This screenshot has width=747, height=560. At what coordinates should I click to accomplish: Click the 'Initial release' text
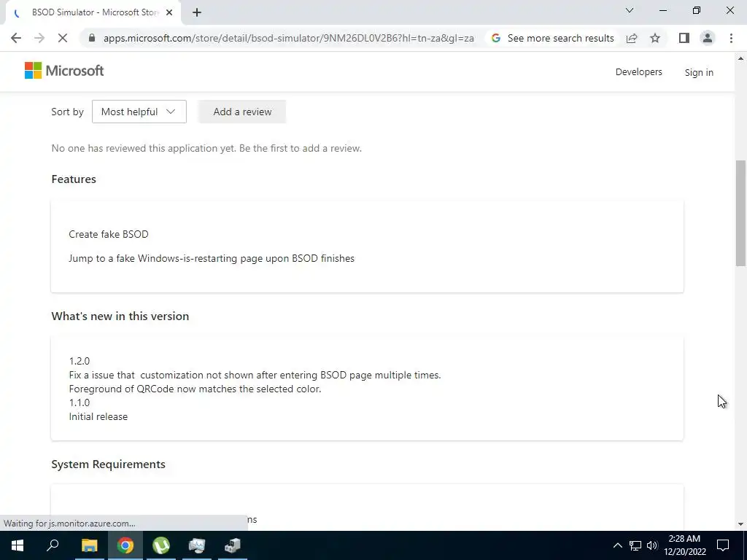click(98, 416)
